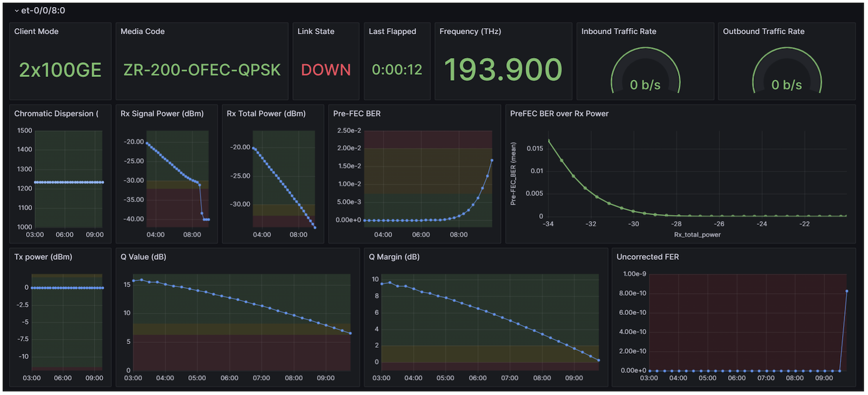Click the Uncorrected FER panel title
The width and height of the screenshot is (868, 395).
click(648, 257)
